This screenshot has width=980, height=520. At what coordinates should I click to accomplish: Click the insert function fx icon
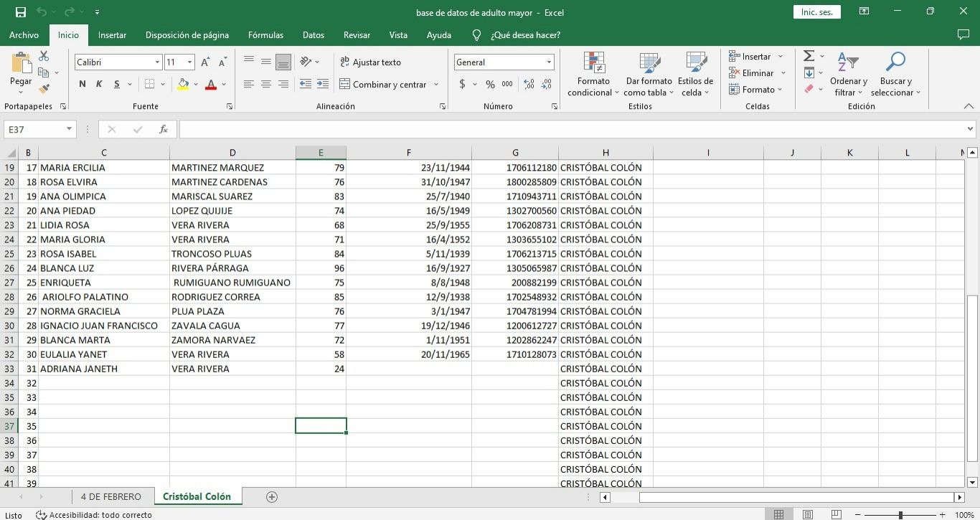pyautogui.click(x=164, y=130)
